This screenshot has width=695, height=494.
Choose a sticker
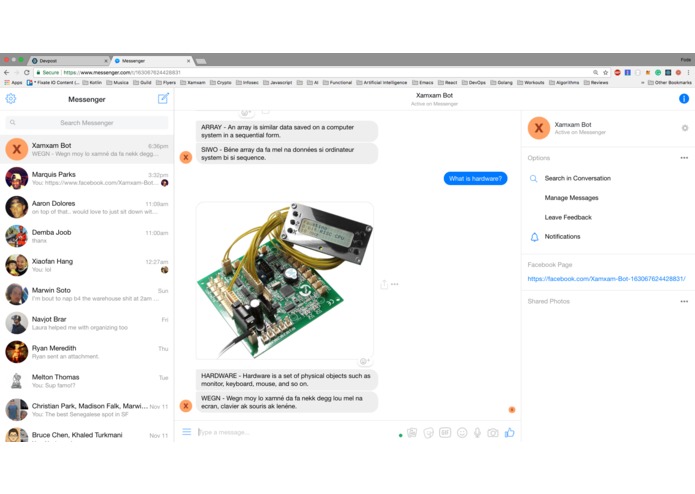point(428,432)
